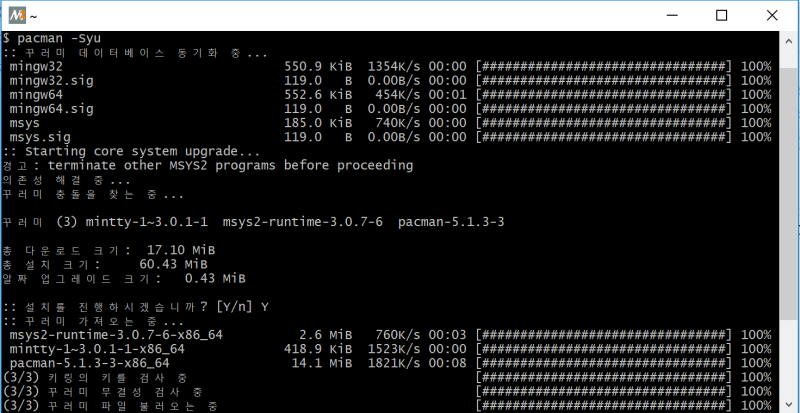This screenshot has width=800, height=413.
Task: Click the '760K/s 00:03' speed entry
Action: (x=420, y=335)
